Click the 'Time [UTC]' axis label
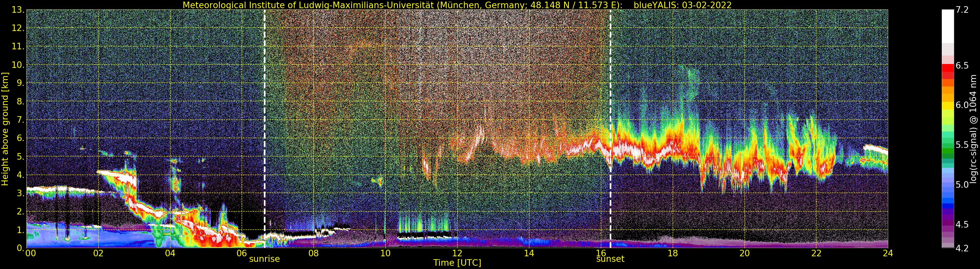 (457, 262)
